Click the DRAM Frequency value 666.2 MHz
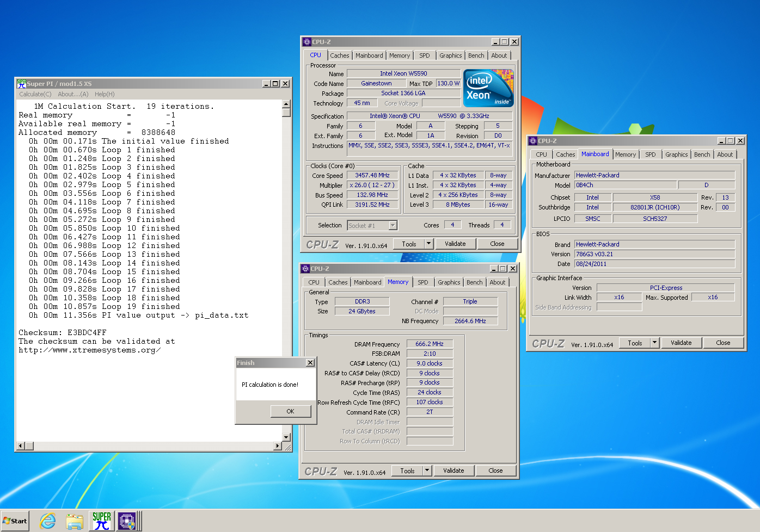The height and width of the screenshot is (532, 760). 430,344
